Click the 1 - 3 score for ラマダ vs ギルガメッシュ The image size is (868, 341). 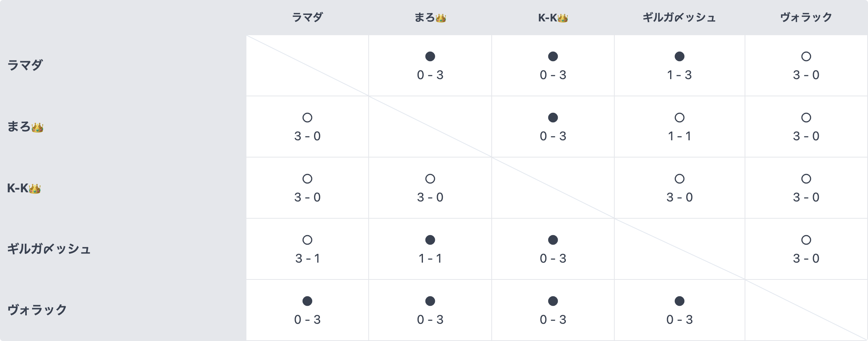(x=679, y=75)
